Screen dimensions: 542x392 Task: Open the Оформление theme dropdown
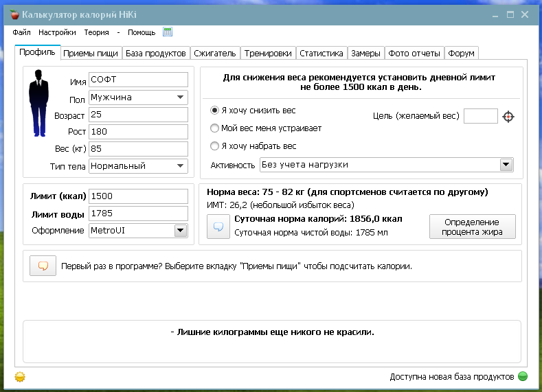point(138,231)
